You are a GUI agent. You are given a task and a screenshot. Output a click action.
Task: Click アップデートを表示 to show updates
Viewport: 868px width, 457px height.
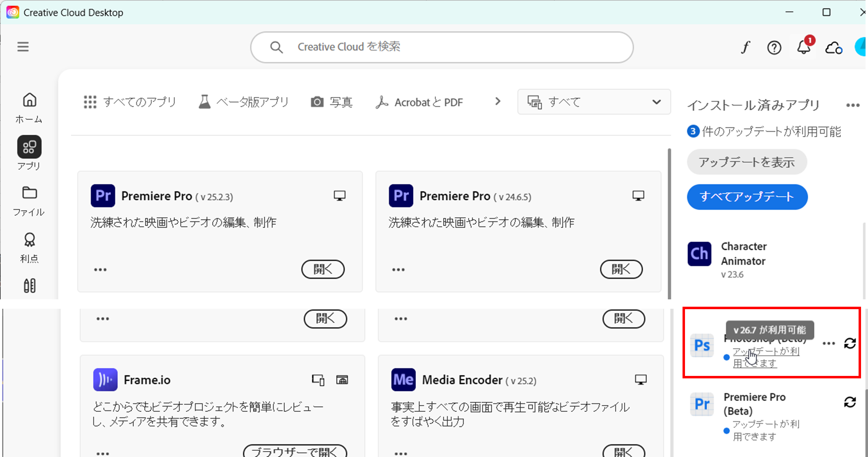[746, 162]
